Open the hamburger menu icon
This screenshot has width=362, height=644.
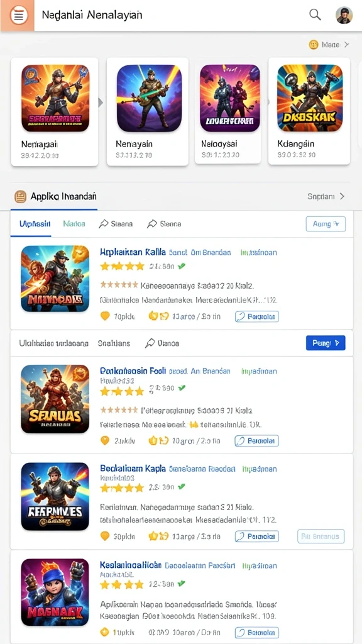(18, 15)
